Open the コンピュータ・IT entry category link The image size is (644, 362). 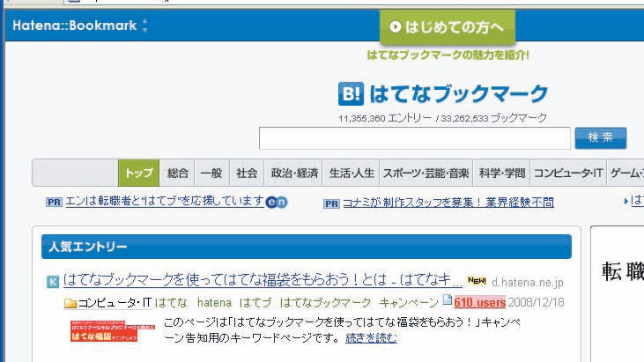(115, 303)
